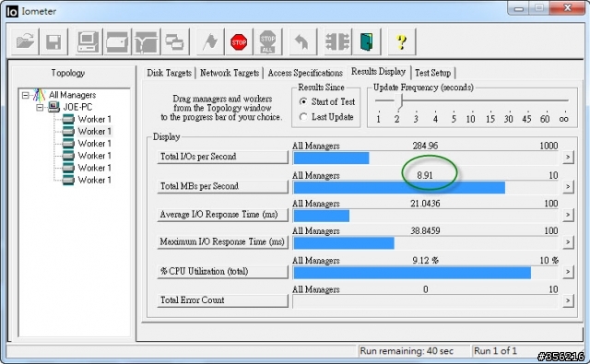Click % CPU Utilization (total) button
This screenshot has width=590, height=364.
pyautogui.click(x=222, y=272)
